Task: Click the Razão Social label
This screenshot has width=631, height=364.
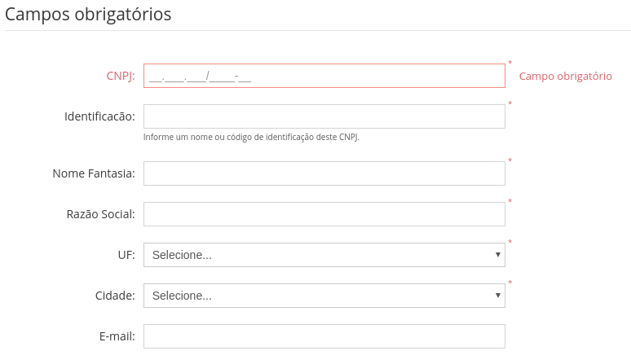Action: click(100, 214)
